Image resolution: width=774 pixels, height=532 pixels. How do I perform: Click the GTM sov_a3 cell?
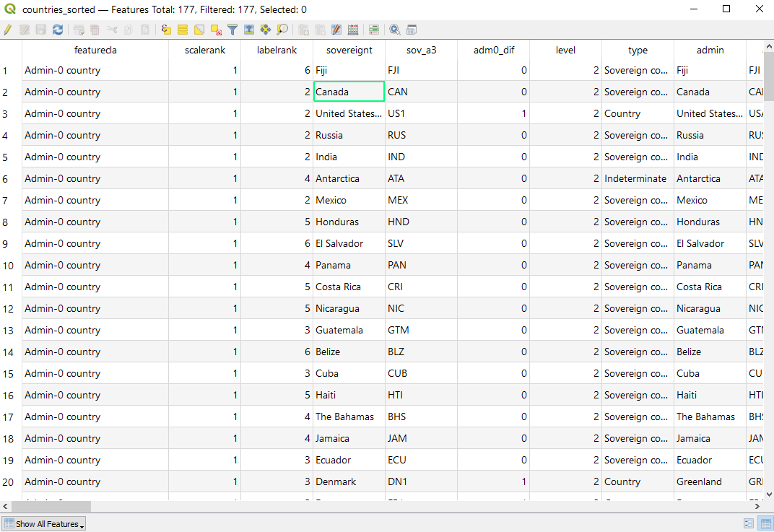coord(421,330)
